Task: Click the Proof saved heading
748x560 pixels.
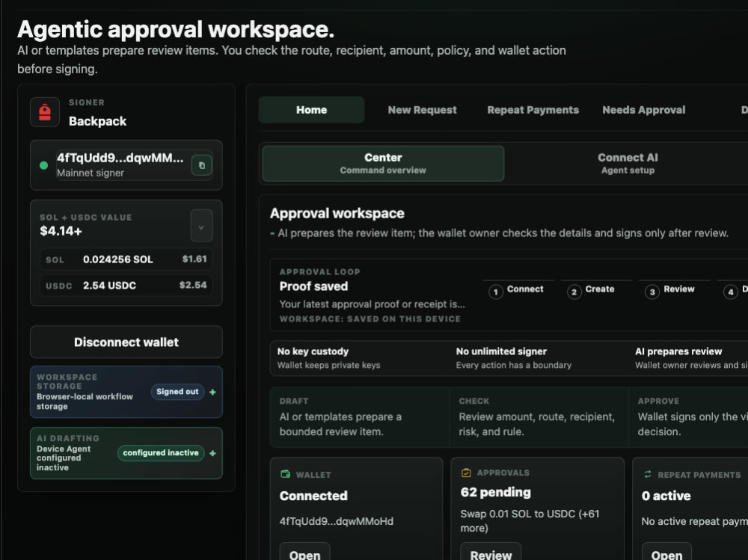Action: pos(314,286)
